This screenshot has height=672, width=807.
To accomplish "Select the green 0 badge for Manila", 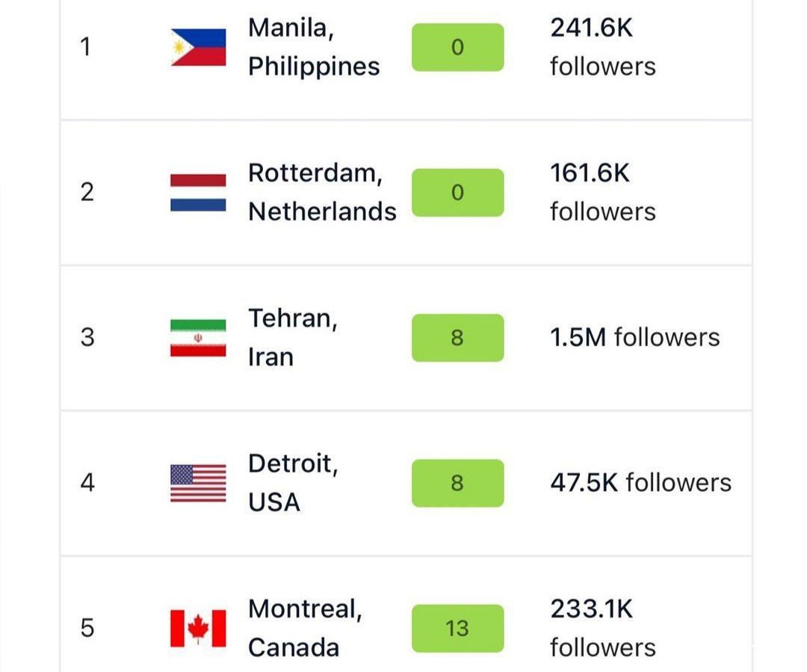I will click(x=457, y=48).
